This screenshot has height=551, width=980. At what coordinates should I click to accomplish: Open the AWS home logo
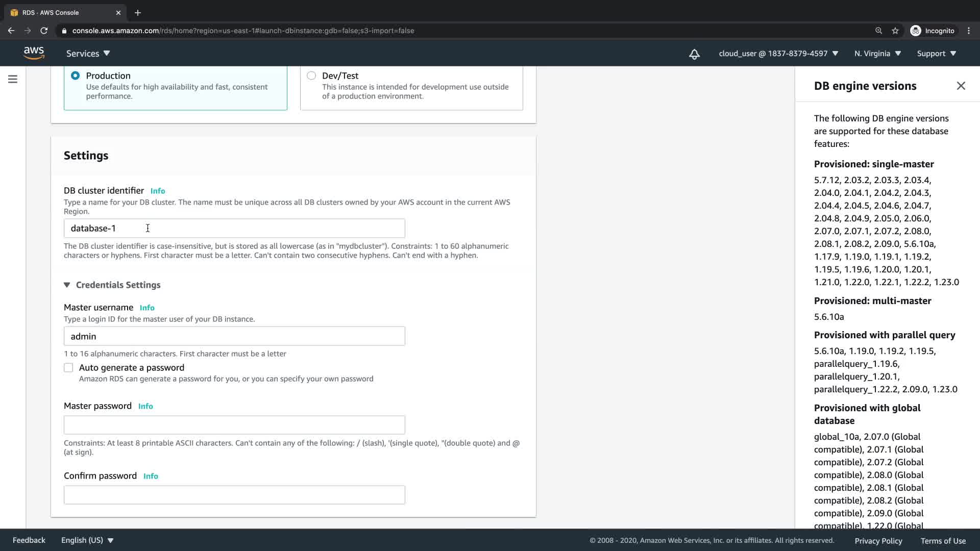click(x=34, y=53)
